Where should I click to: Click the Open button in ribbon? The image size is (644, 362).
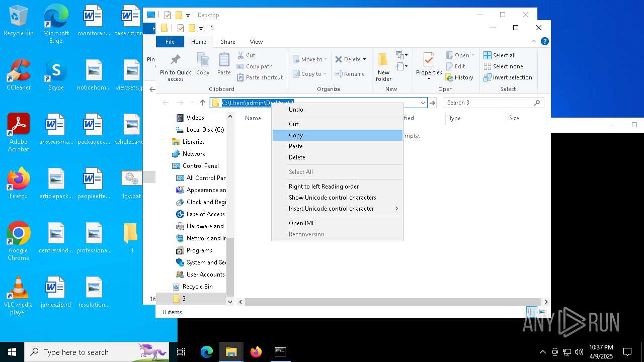pyautogui.click(x=460, y=55)
